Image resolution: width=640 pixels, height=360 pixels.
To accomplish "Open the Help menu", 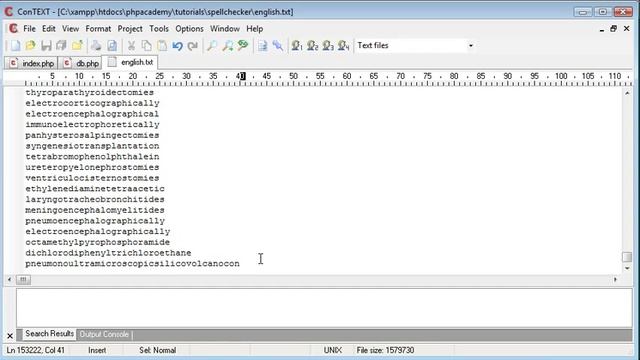I will [x=254, y=29].
